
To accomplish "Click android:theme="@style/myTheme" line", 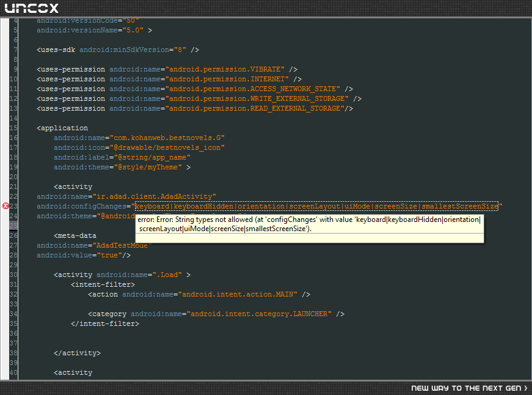I will coord(122,167).
